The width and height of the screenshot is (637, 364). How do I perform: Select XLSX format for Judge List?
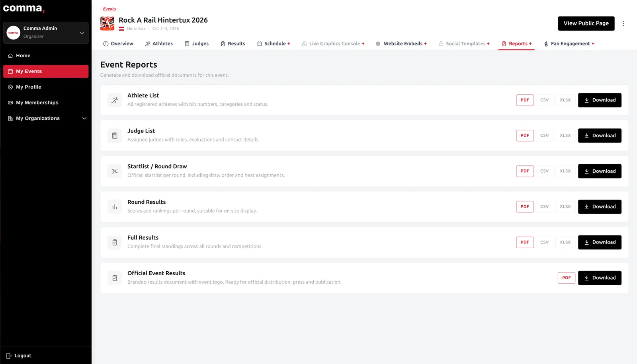(565, 136)
